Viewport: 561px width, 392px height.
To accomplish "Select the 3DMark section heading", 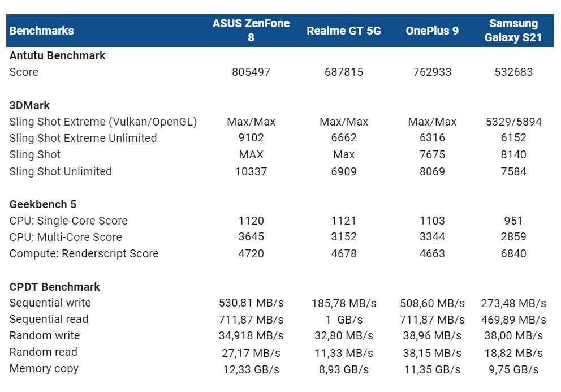I will point(29,105).
